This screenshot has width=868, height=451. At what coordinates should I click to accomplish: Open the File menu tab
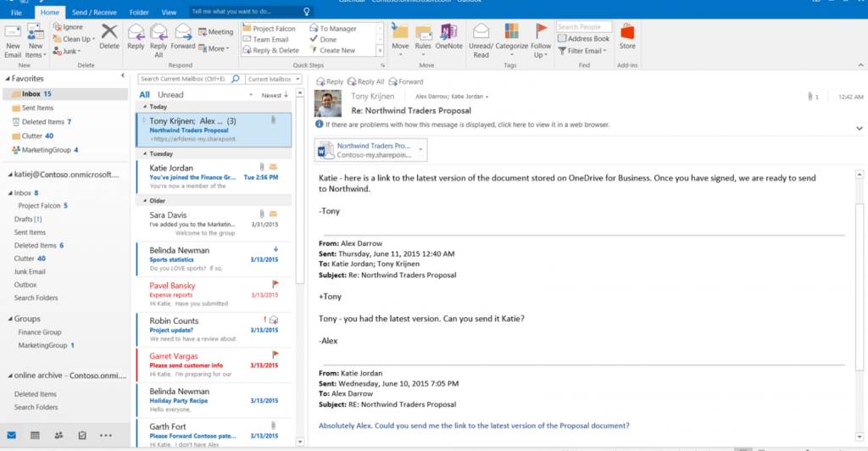pos(17,13)
